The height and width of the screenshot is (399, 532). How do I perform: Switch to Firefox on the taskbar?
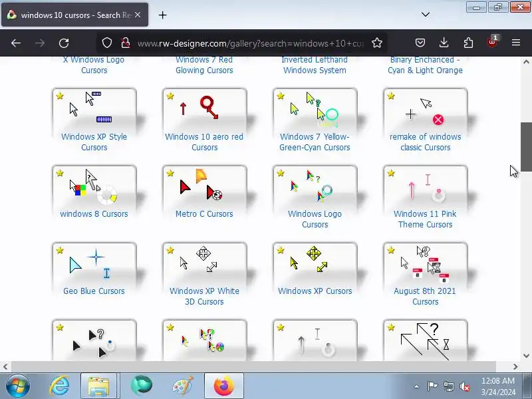click(x=224, y=386)
